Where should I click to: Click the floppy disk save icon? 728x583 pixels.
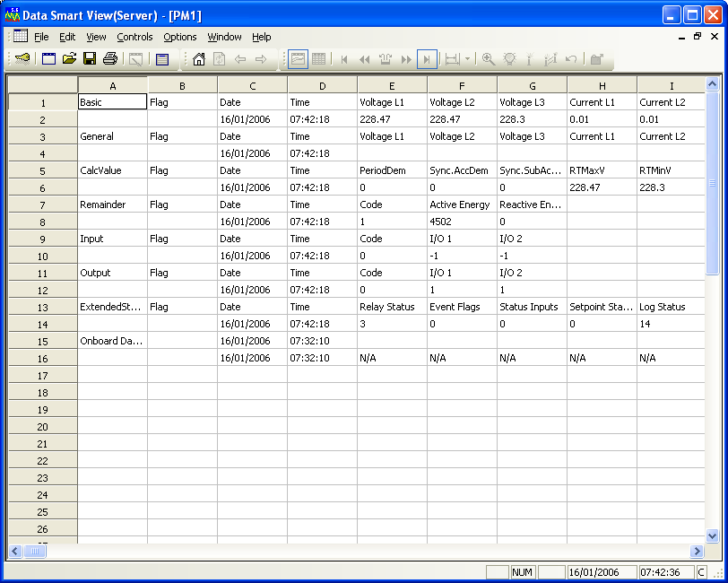(x=90, y=59)
